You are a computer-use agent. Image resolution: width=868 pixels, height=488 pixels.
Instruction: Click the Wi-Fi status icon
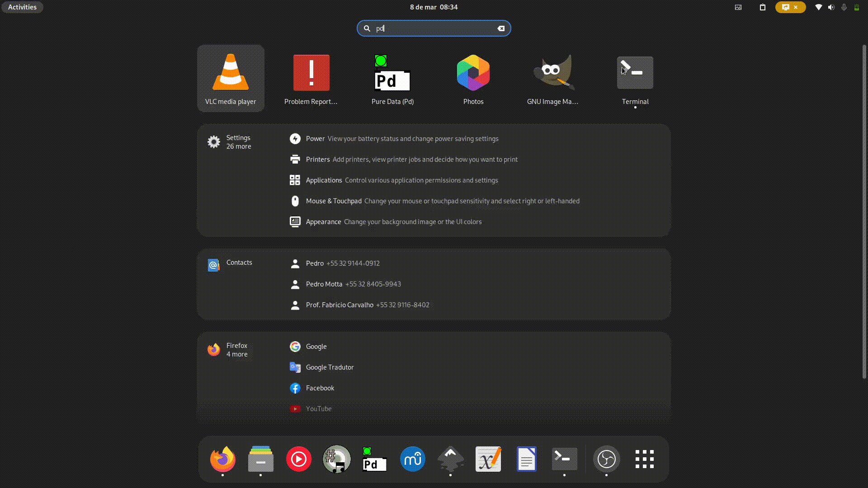click(x=818, y=7)
